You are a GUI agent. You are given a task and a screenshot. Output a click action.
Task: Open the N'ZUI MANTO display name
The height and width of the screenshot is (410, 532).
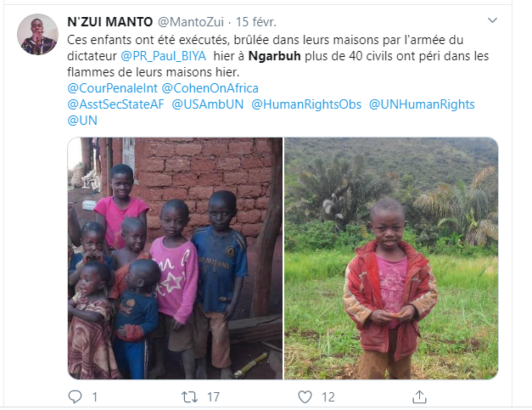[x=110, y=22]
